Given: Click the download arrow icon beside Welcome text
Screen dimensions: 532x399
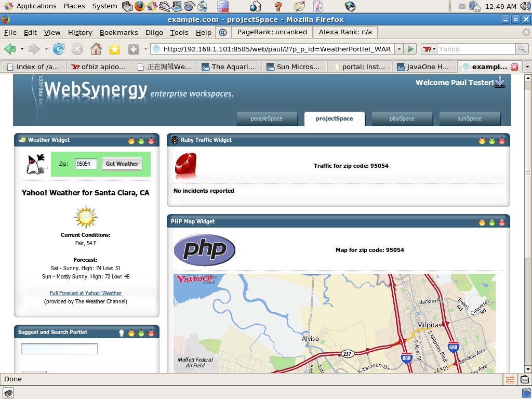Looking at the screenshot, I should point(500,82).
